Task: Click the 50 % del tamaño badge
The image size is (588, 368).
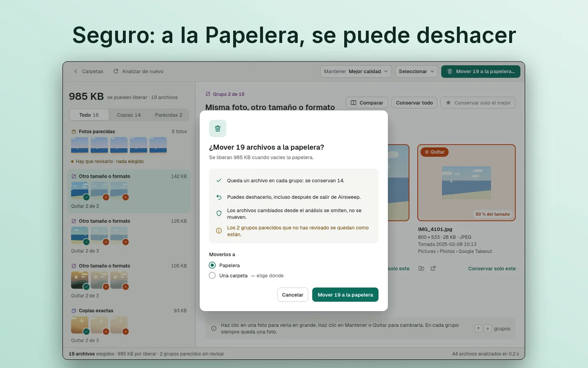Action: point(492,214)
